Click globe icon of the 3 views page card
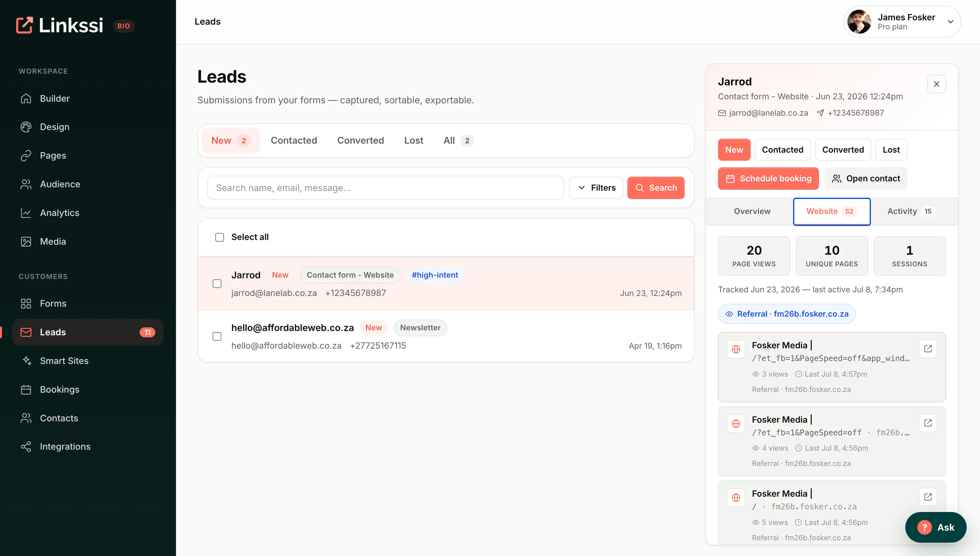 736,349
